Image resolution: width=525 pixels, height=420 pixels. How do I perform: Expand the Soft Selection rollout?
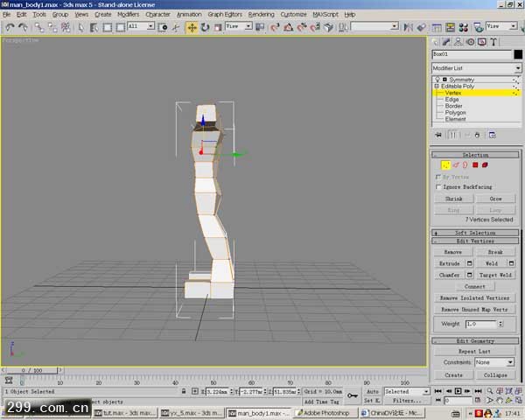pyautogui.click(x=475, y=233)
